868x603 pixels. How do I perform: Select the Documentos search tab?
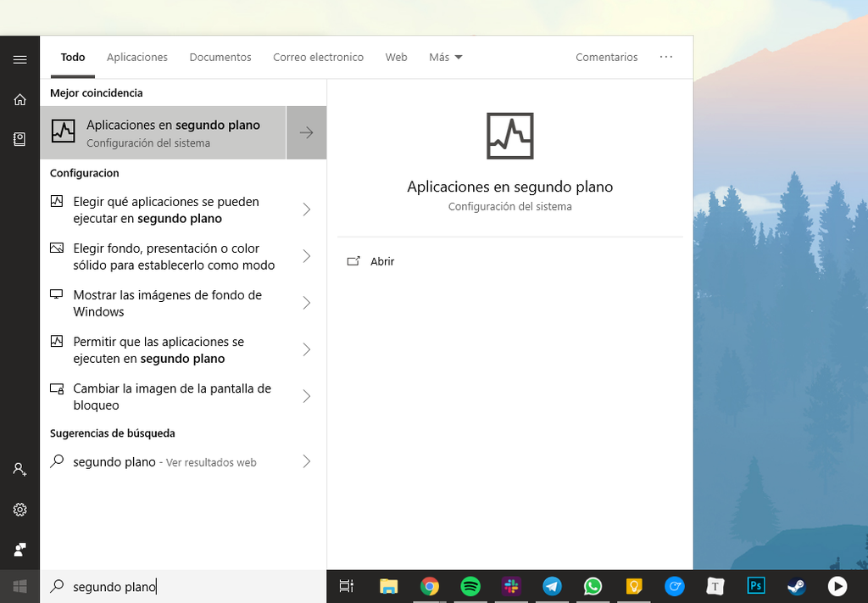click(220, 57)
